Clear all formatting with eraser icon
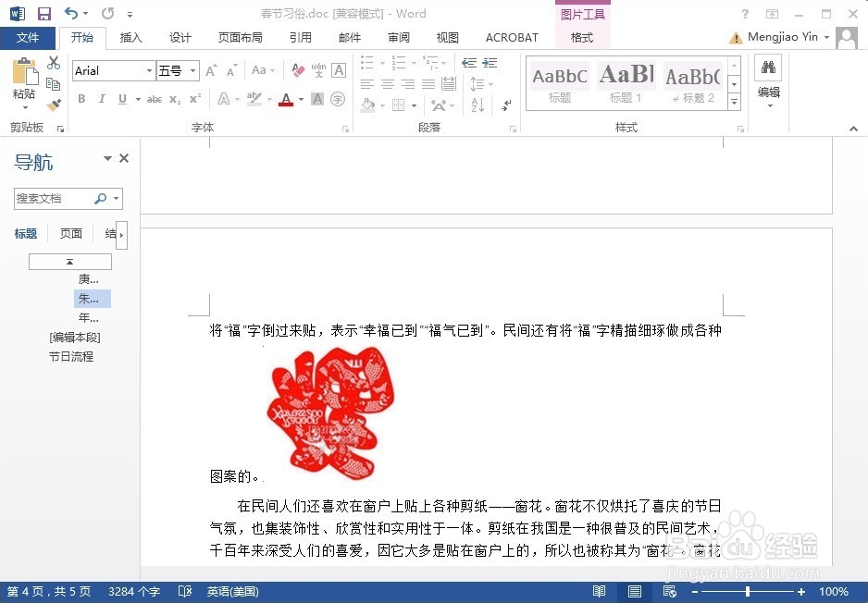Screen dimensions: 868x603 [297, 70]
